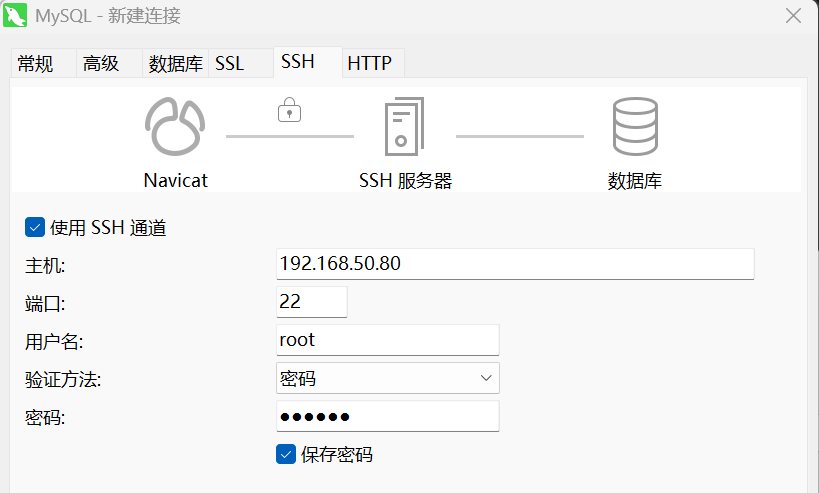The height and width of the screenshot is (493, 819).
Task: Click the 数据库 database cylinder icon
Action: 635,127
